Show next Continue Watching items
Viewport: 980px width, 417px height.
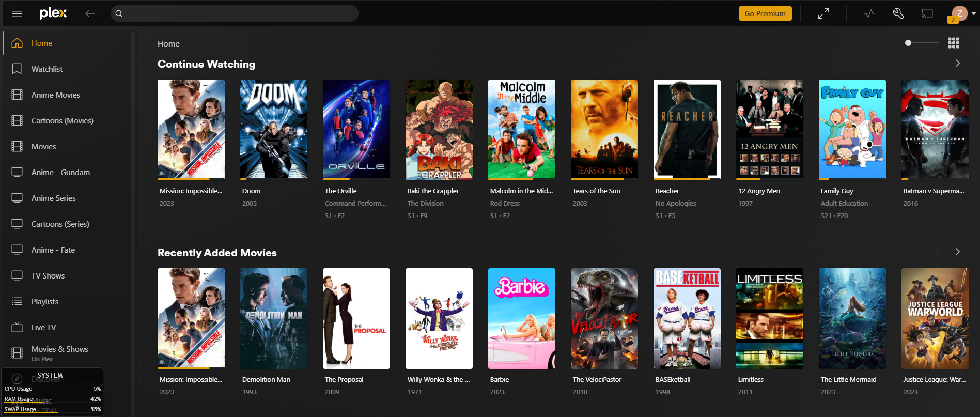(958, 63)
